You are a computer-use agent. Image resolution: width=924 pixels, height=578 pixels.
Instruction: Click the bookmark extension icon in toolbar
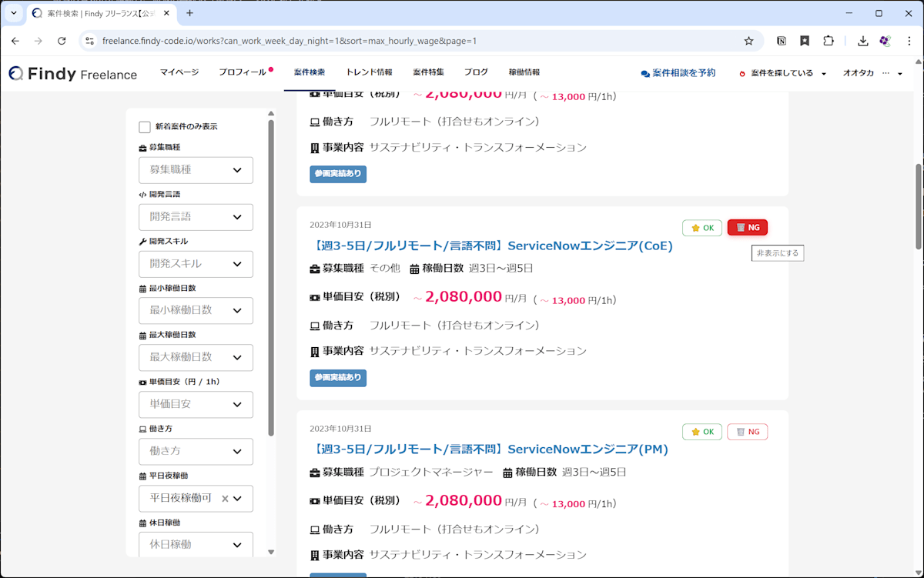(805, 41)
